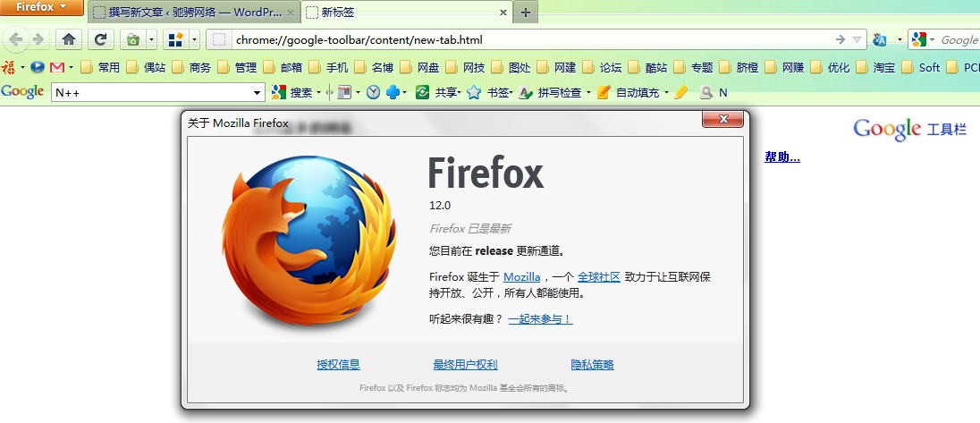Open the 授权信息 link
Screen dimensions: 980x423
tap(339, 365)
